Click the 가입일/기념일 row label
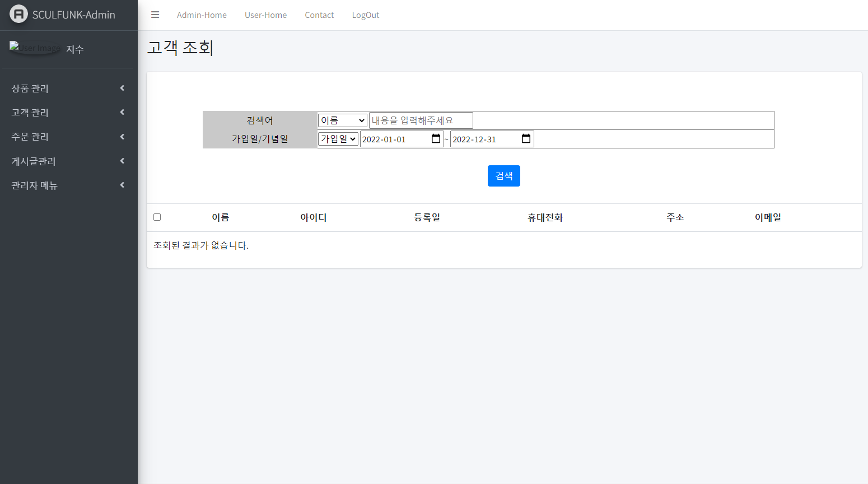The height and width of the screenshot is (484, 868). click(260, 139)
